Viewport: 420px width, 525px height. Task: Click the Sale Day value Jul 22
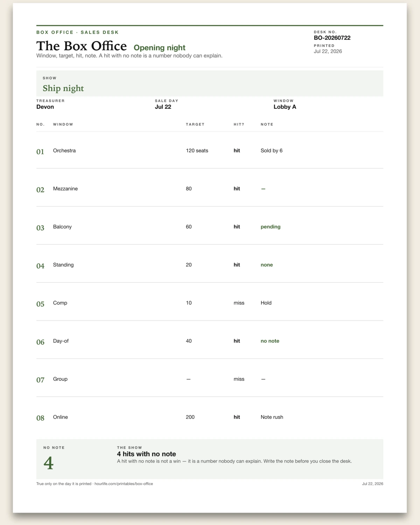click(x=163, y=107)
